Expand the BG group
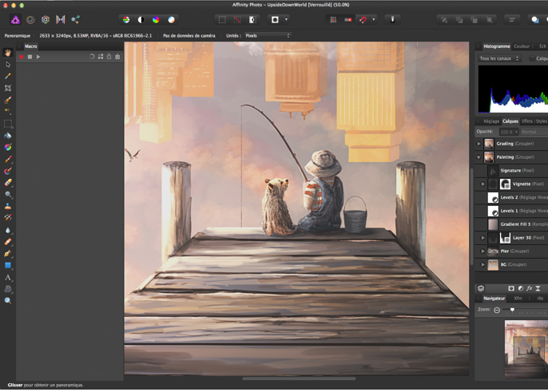548x392 pixels. point(482,265)
